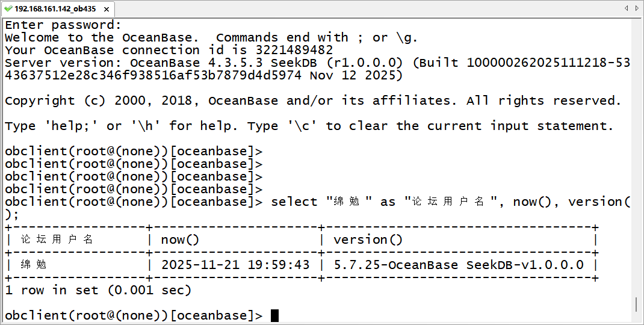Click the 5.7.25-OceanBase SeekDB-v1.0.0.0 result value
Screen dimensions: 644x325
(459, 265)
